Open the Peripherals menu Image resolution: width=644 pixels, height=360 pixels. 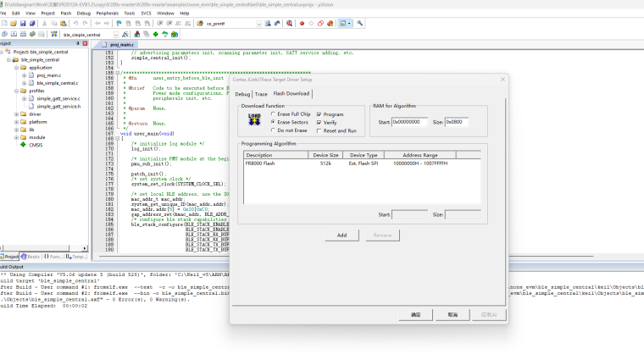pyautogui.click(x=108, y=14)
